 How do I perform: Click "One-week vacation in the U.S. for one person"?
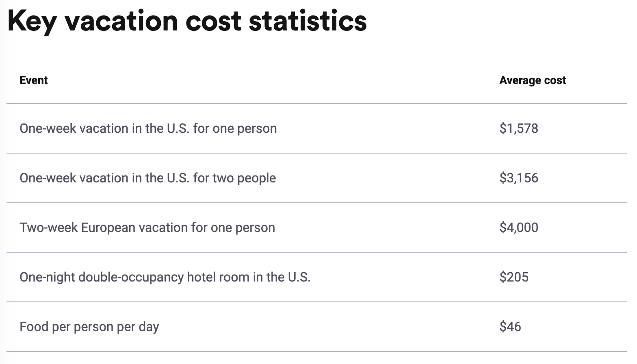coord(148,128)
